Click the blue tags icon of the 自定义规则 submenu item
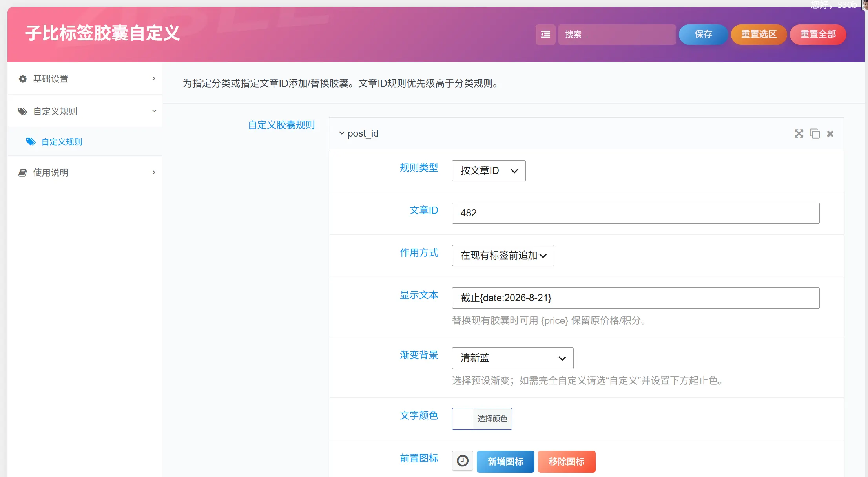Image resolution: width=868 pixels, height=477 pixels. click(x=31, y=142)
